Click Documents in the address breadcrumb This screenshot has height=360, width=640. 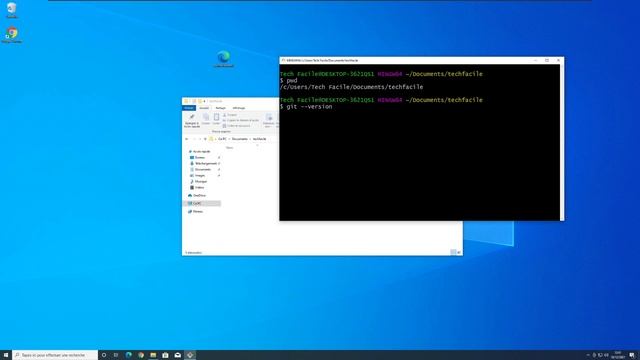point(240,139)
